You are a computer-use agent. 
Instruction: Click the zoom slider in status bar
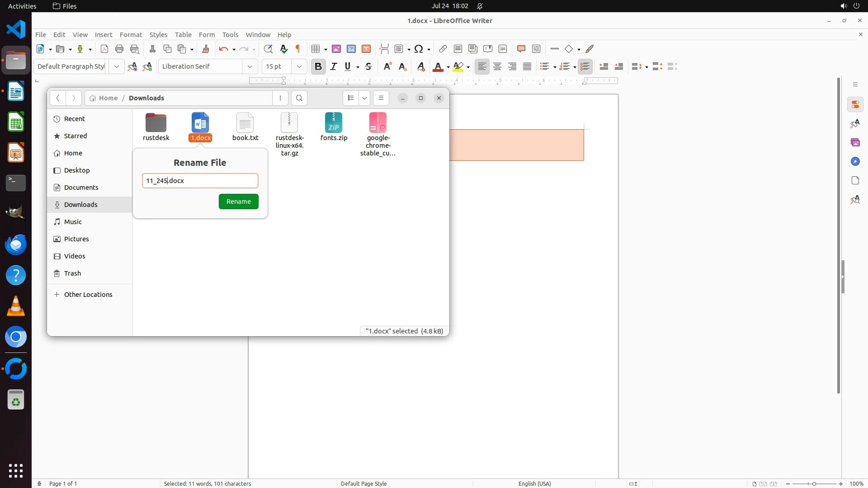[814, 483]
